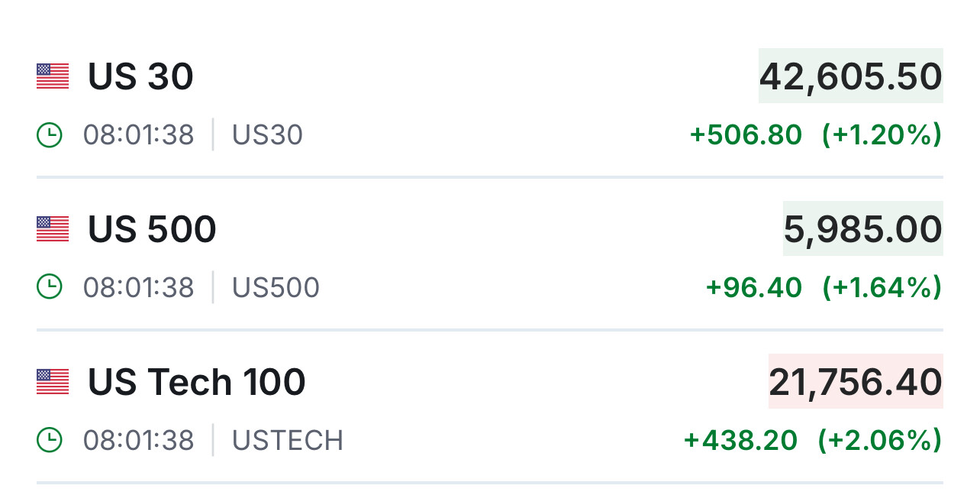Click the US30 ticker symbol
The height and width of the screenshot is (495, 980).
click(267, 135)
